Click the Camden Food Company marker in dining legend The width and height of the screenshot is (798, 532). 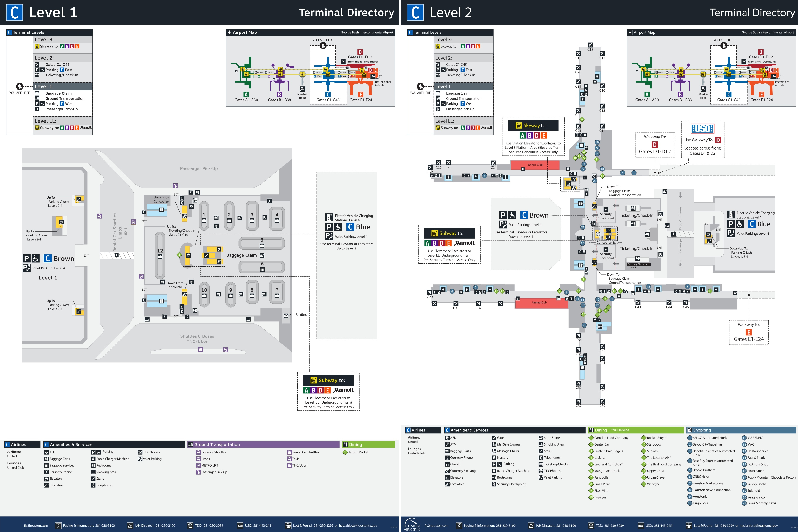point(591,438)
